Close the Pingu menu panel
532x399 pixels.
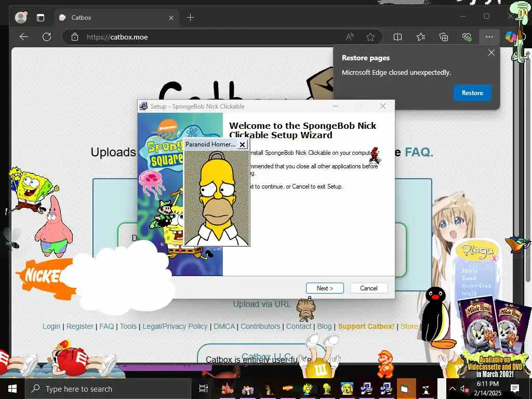point(494,259)
